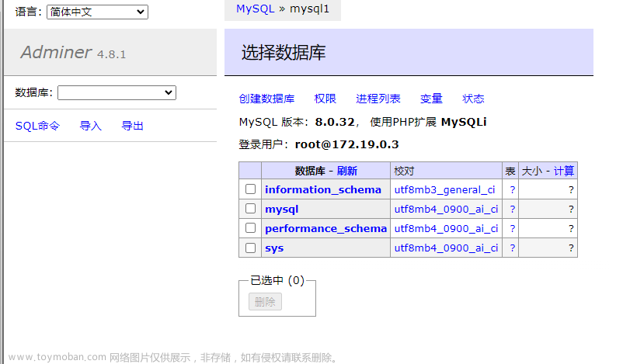Click utf8mb3_general_ci collation for information_schema

444,189
